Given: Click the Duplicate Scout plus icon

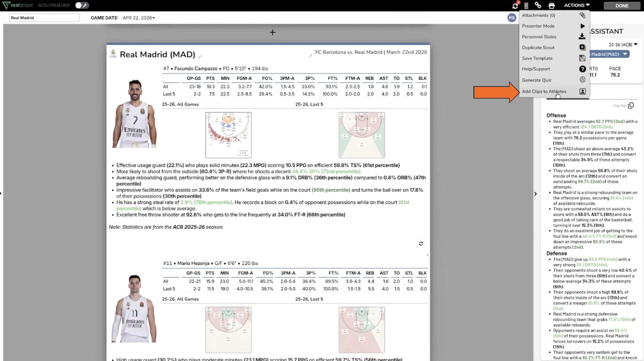Looking at the screenshot, I should tap(582, 47).
